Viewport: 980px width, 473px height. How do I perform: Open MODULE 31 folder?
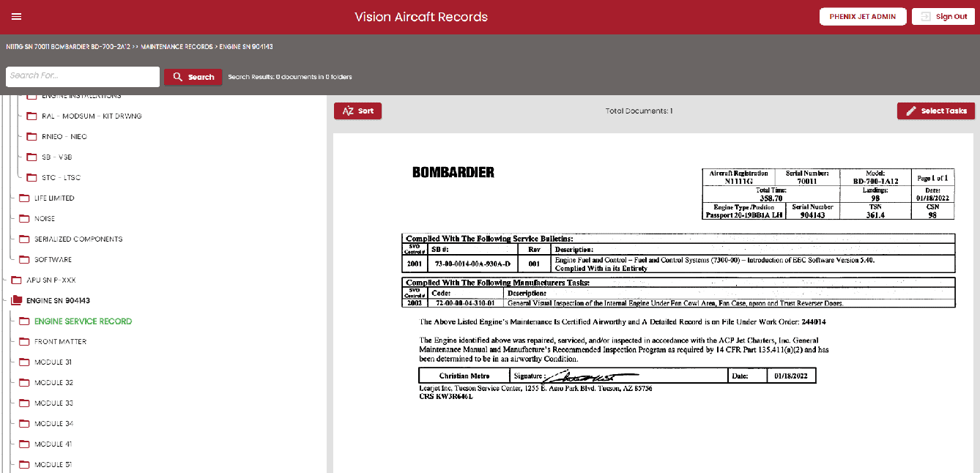tap(53, 362)
